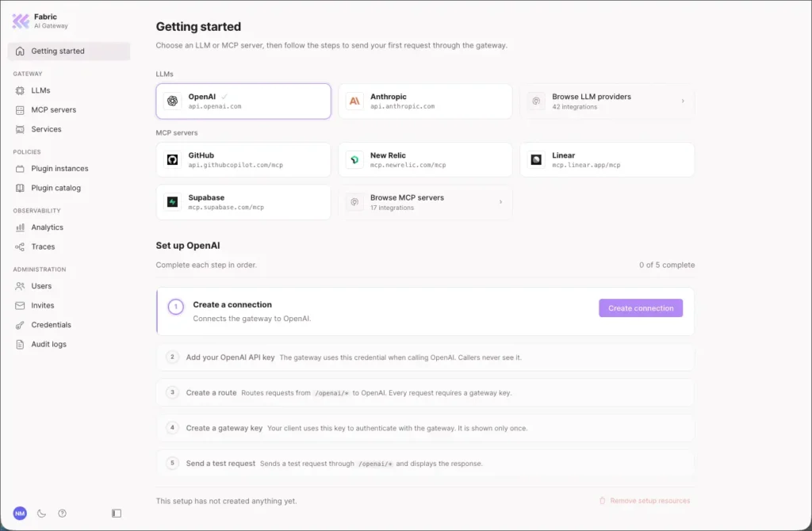The height and width of the screenshot is (531, 812).
Task: Collapse the sidebar using panel icon
Action: tap(117, 514)
